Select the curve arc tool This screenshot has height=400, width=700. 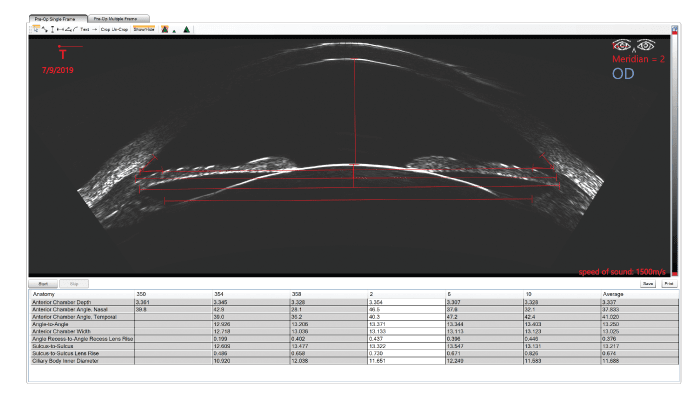pyautogui.click(x=75, y=29)
